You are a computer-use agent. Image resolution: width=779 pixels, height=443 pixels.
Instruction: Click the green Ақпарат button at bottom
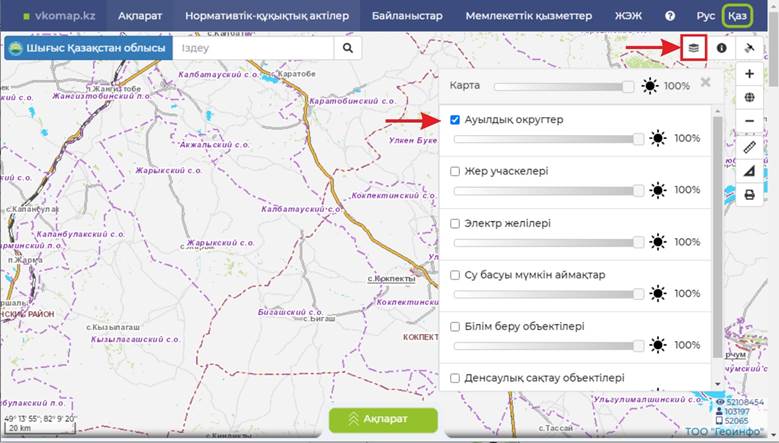[383, 420]
